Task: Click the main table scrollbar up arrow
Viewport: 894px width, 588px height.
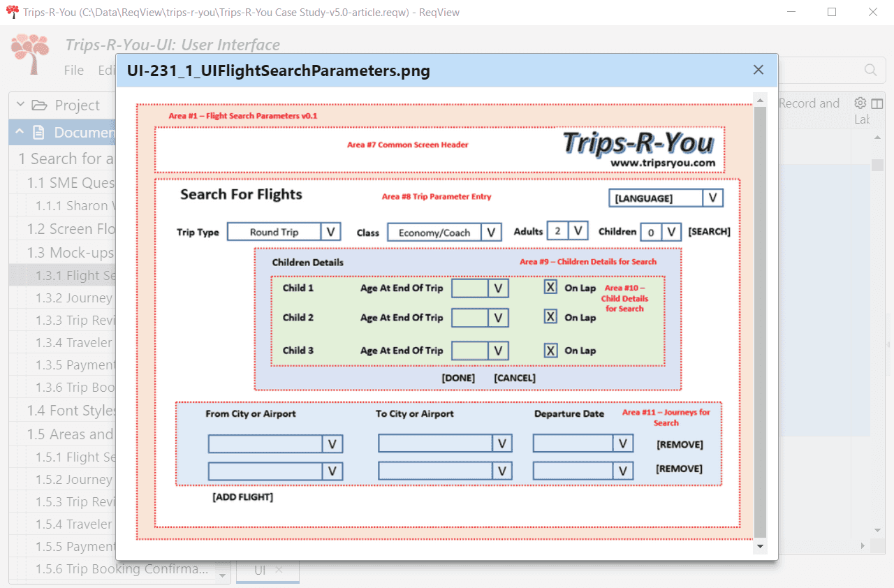Action: pos(877,138)
